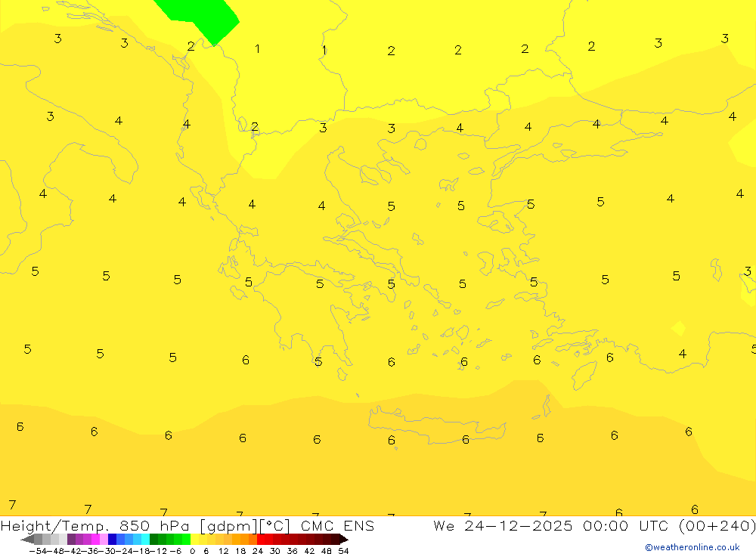
Task: Click the dark purple swatch at -42
Action: pos(71,540)
